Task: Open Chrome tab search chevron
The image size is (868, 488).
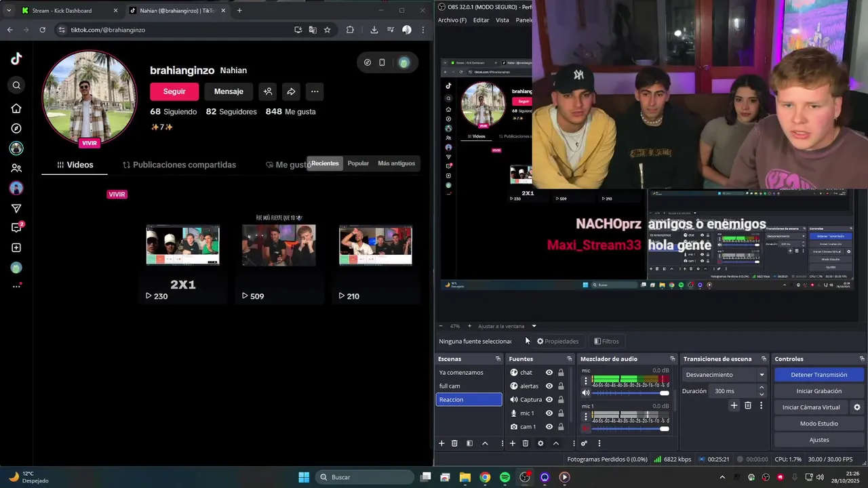Action: click(x=9, y=10)
